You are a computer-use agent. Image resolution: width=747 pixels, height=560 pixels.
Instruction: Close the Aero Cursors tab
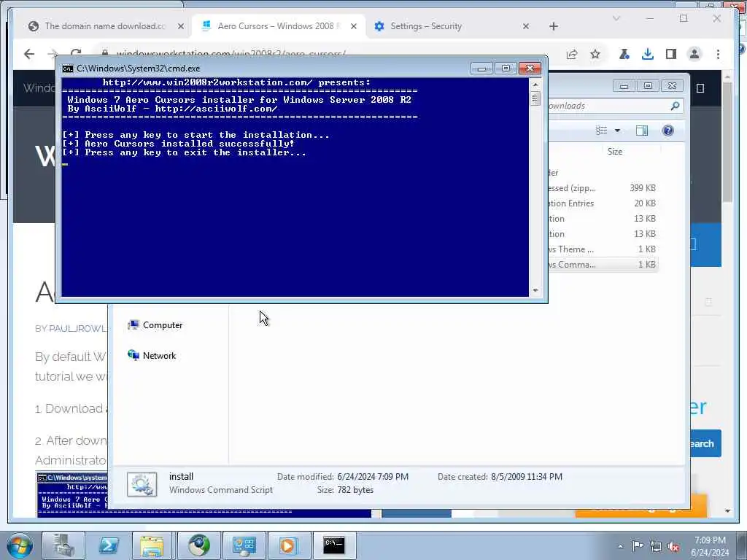click(x=354, y=26)
